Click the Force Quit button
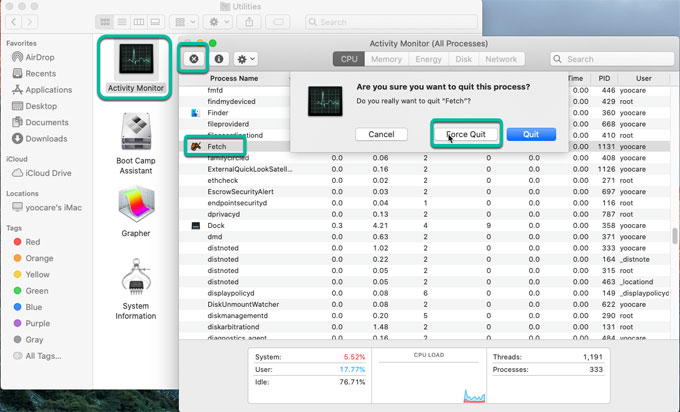 point(464,134)
